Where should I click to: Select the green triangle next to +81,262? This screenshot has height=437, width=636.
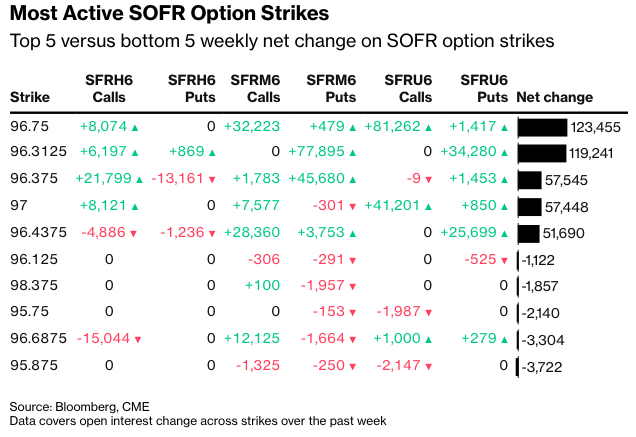[x=428, y=127]
